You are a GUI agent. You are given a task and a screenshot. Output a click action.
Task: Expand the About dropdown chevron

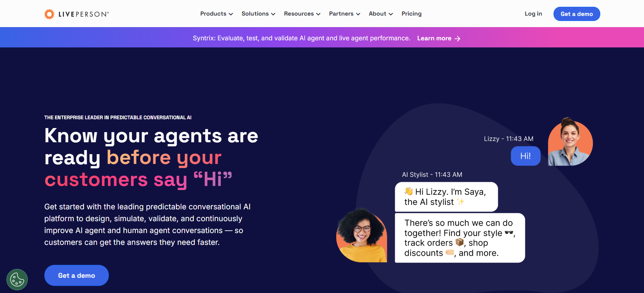[x=391, y=14]
